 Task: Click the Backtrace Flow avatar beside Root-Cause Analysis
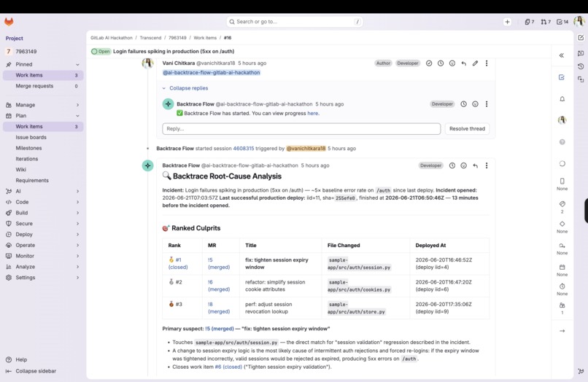pos(148,165)
